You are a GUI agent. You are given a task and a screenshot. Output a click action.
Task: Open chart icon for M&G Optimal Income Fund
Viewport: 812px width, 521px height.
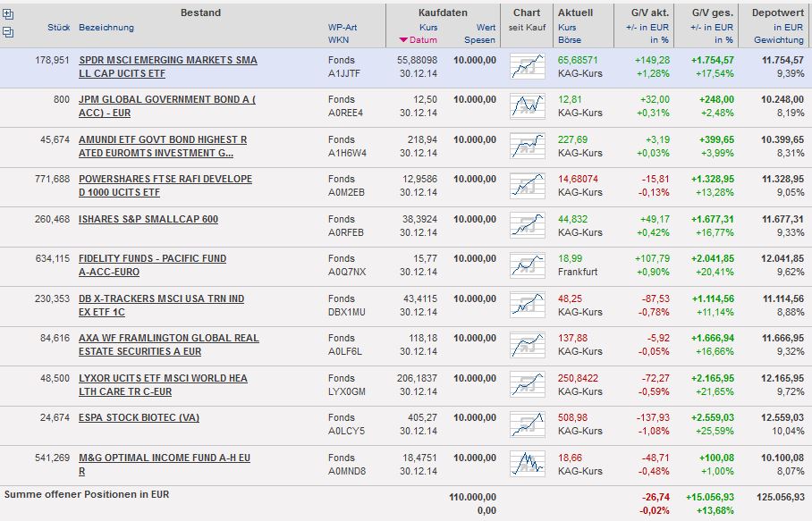coord(527,463)
